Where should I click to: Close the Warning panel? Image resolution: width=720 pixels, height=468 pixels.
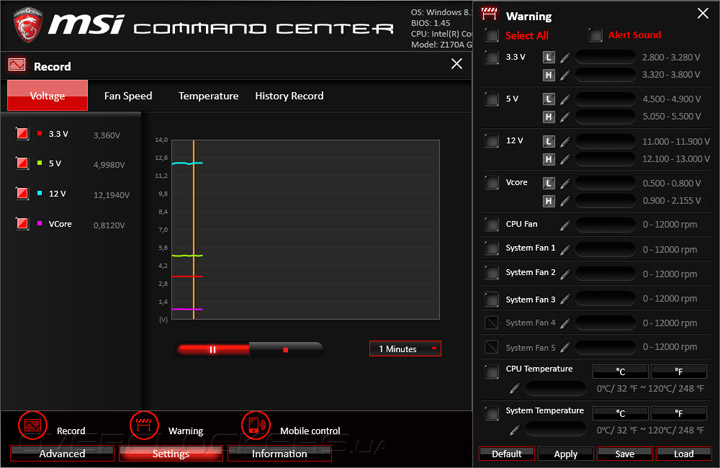[703, 13]
